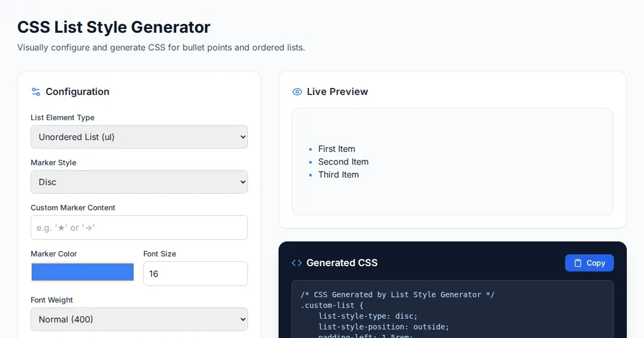Click the Live Preview heading text
The width and height of the screenshot is (644, 338).
click(x=337, y=92)
